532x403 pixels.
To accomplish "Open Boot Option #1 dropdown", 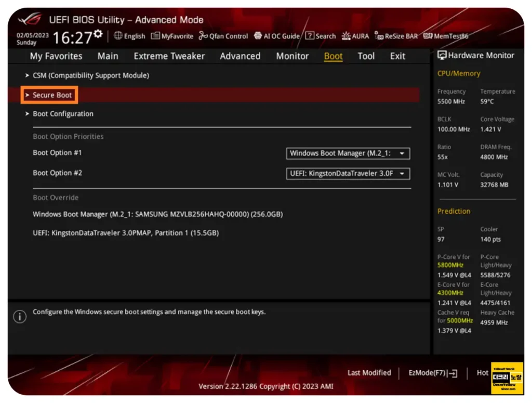I will pyautogui.click(x=348, y=153).
